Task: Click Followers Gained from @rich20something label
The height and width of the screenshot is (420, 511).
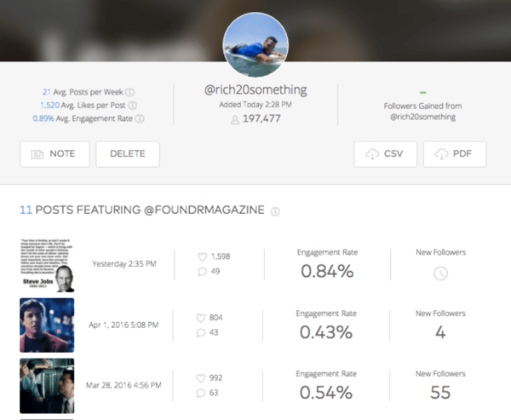Action: tap(422, 112)
